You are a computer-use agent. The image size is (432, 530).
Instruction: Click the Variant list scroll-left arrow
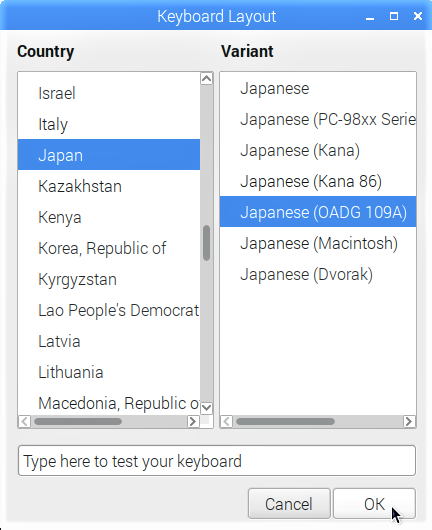pos(226,421)
